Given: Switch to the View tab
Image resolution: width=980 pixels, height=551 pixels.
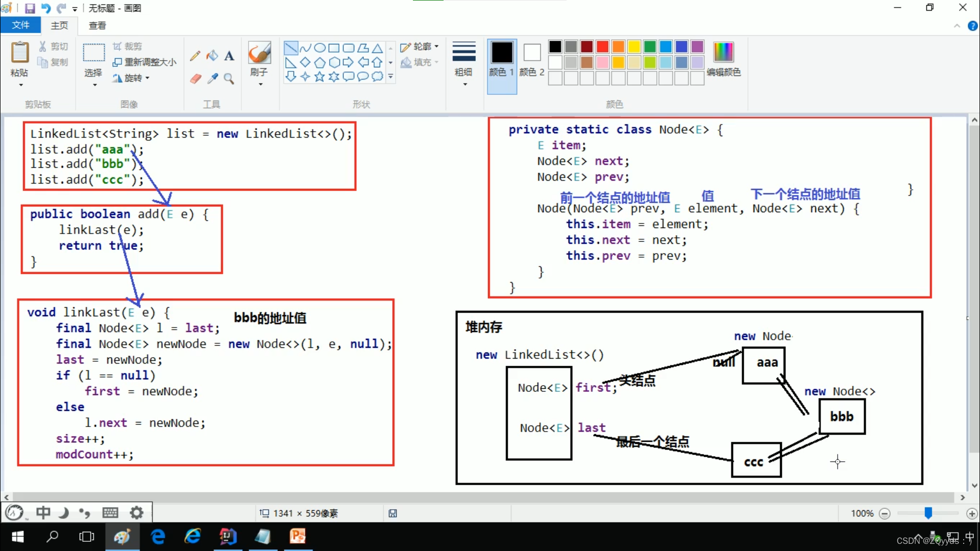Looking at the screenshot, I should point(97,26).
